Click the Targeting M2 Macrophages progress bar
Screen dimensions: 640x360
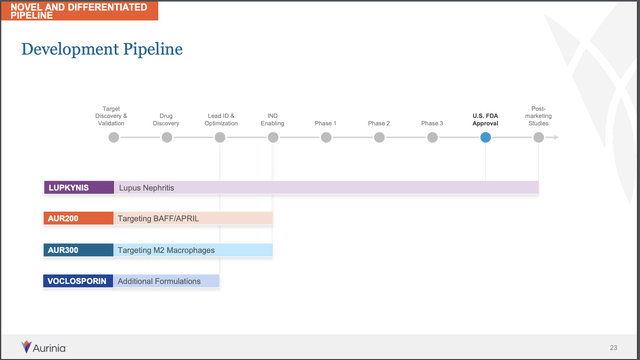[193, 250]
